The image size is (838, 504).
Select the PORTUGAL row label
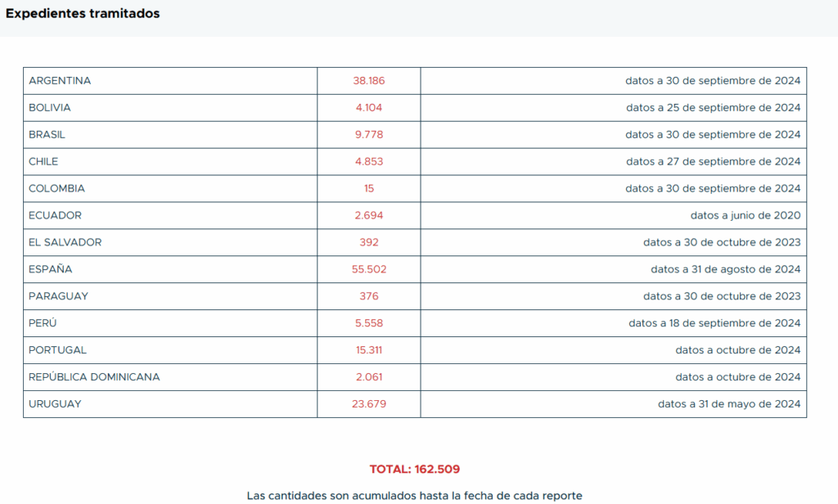coord(58,350)
